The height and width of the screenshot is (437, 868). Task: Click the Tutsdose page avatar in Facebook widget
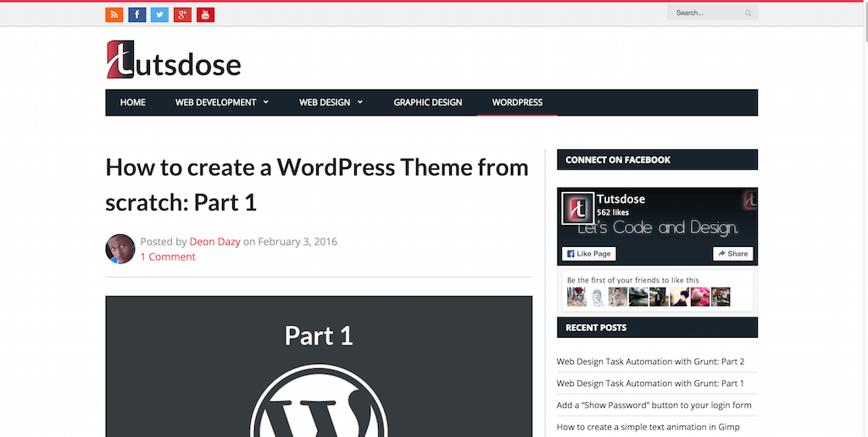[x=578, y=208]
